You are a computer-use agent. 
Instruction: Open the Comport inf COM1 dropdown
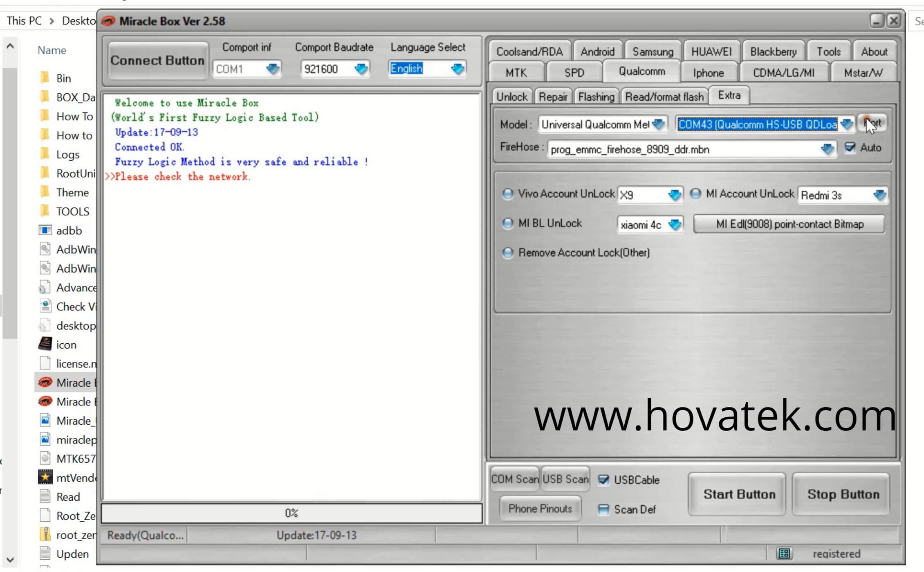[273, 69]
